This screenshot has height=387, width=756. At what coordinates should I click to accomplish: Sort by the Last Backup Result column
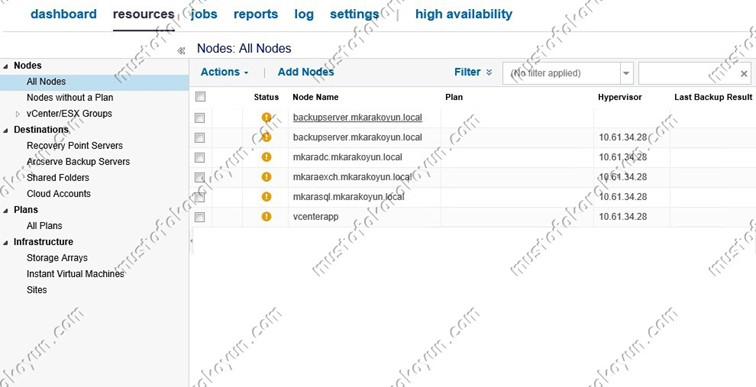[713, 97]
